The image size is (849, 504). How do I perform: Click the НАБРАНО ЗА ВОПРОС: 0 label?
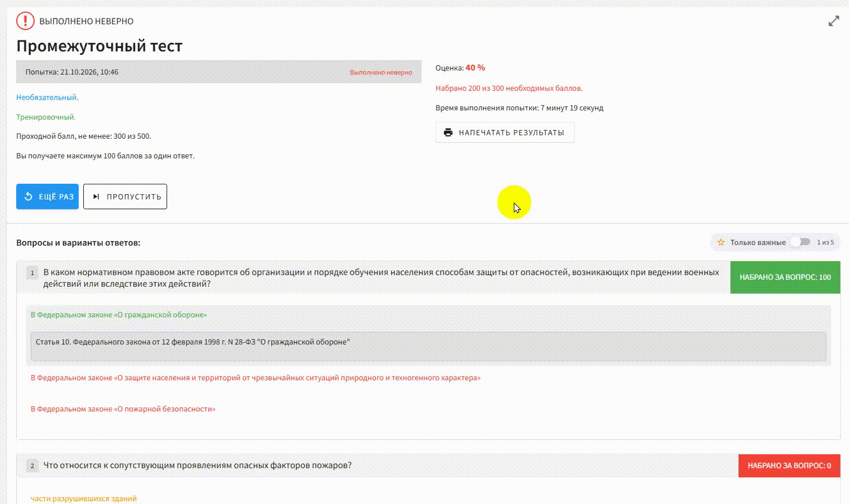789,466
